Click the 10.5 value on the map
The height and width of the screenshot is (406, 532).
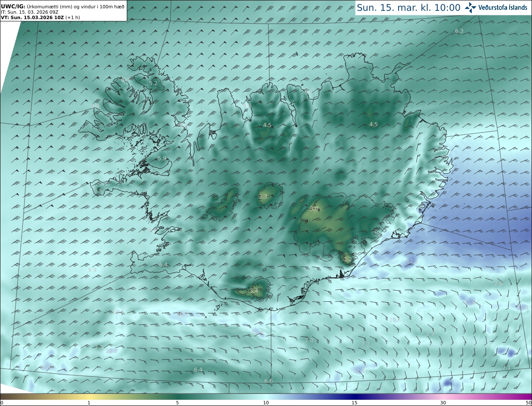point(395,320)
